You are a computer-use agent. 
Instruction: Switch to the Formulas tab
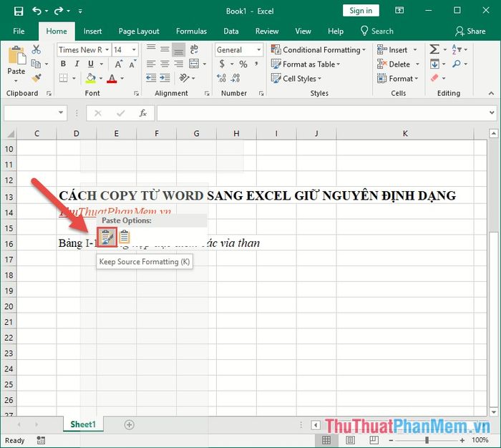(191, 31)
